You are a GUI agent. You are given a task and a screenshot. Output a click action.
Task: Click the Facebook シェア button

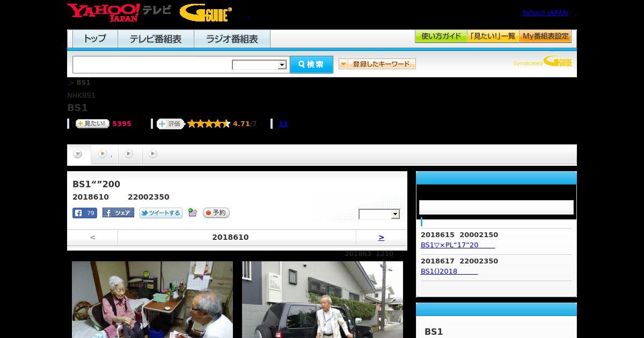point(118,213)
